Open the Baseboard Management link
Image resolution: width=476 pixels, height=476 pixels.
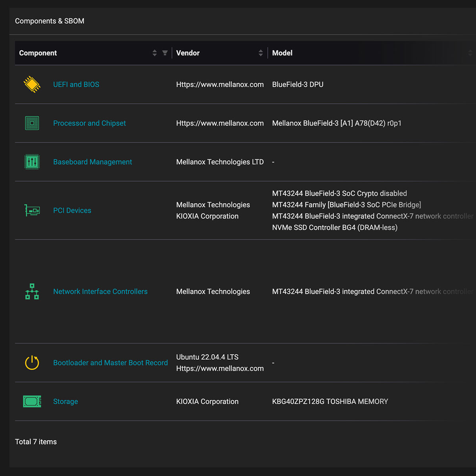pyautogui.click(x=92, y=162)
